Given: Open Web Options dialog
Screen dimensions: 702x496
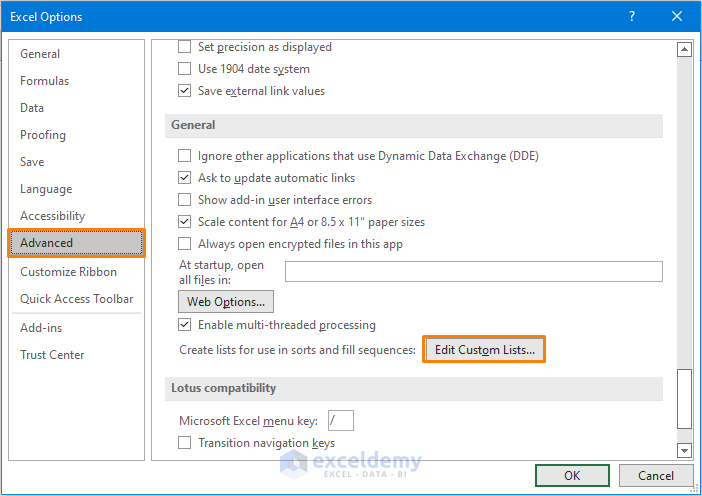Looking at the screenshot, I should [226, 302].
